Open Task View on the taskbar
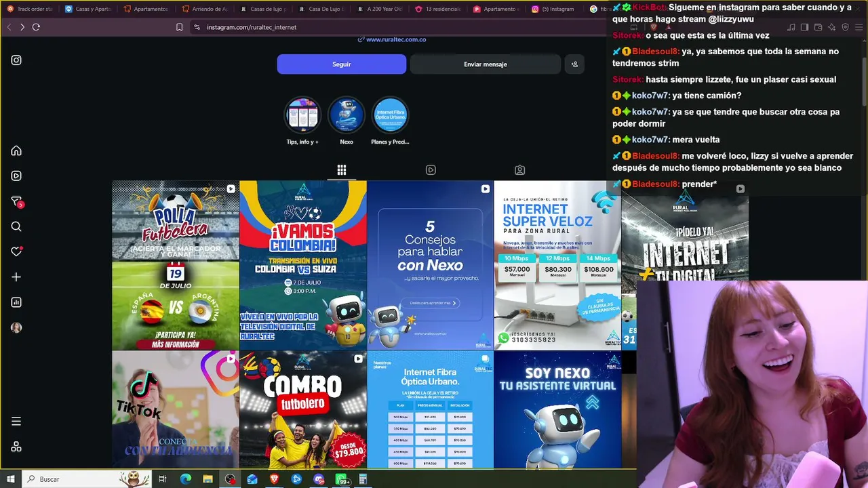 [x=163, y=479]
